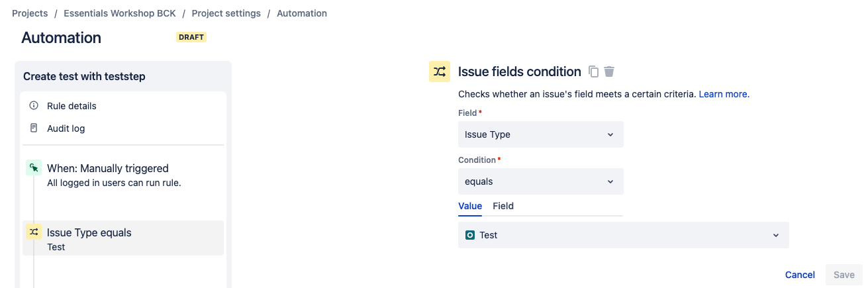Screen dimensions: 868x288
Task: Select the Value tab
Action: (x=470, y=206)
